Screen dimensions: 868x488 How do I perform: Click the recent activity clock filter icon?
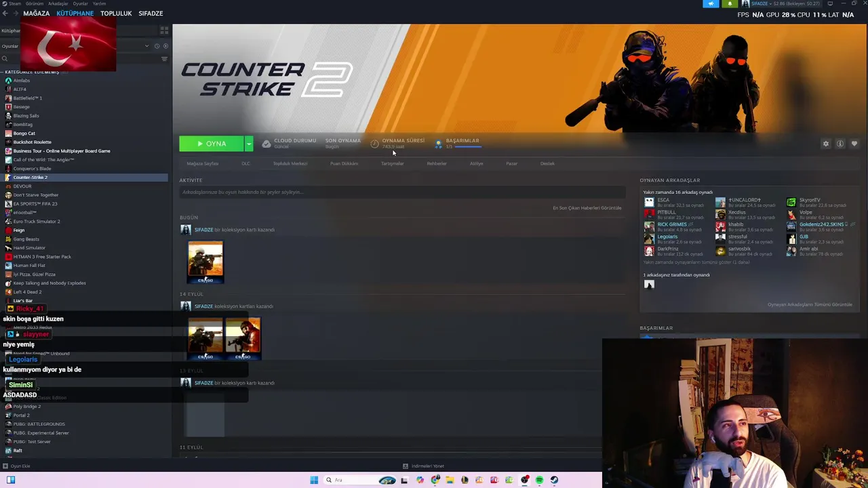[157, 46]
